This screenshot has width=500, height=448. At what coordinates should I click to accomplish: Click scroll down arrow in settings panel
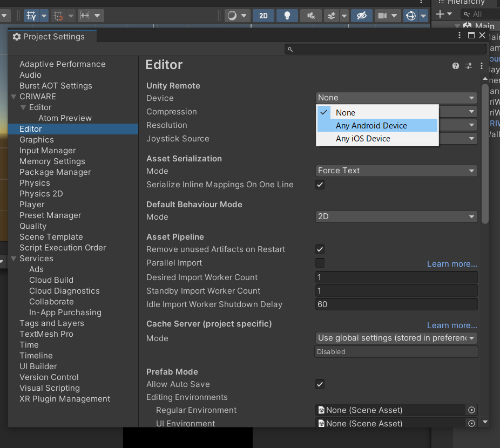(485, 422)
